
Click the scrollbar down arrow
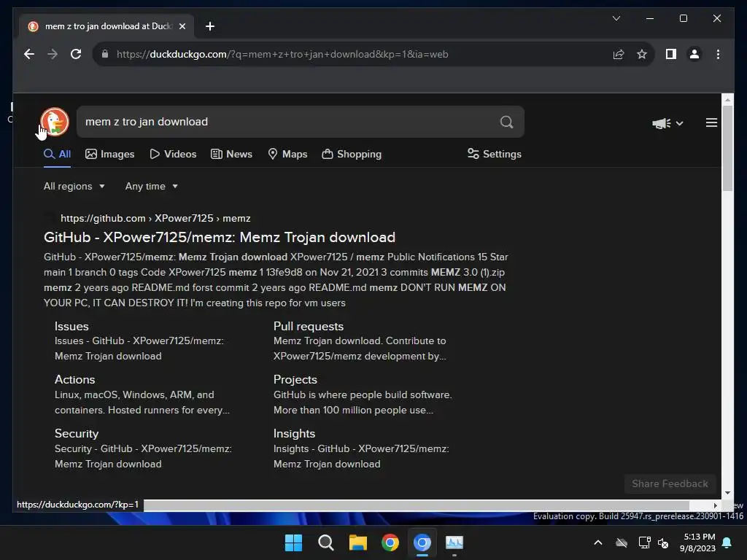click(x=727, y=493)
